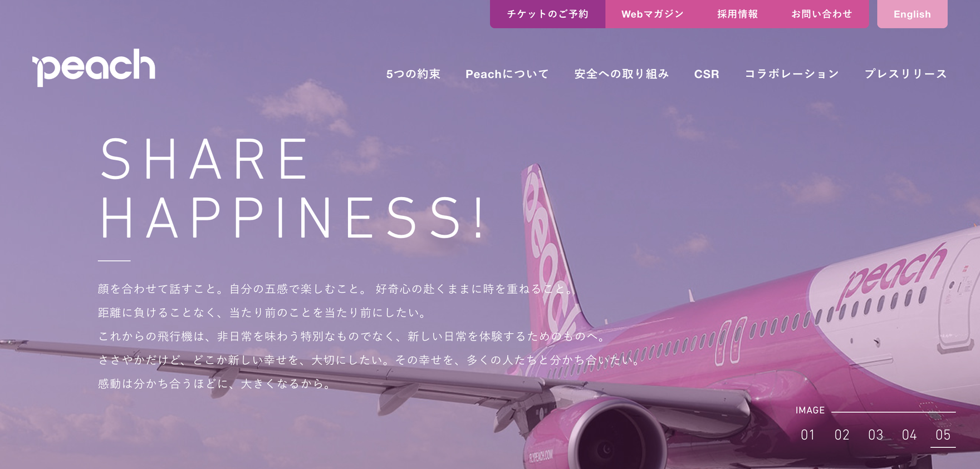Go to 安全への取り組み page
This screenshot has height=469, width=980.
pos(621,74)
